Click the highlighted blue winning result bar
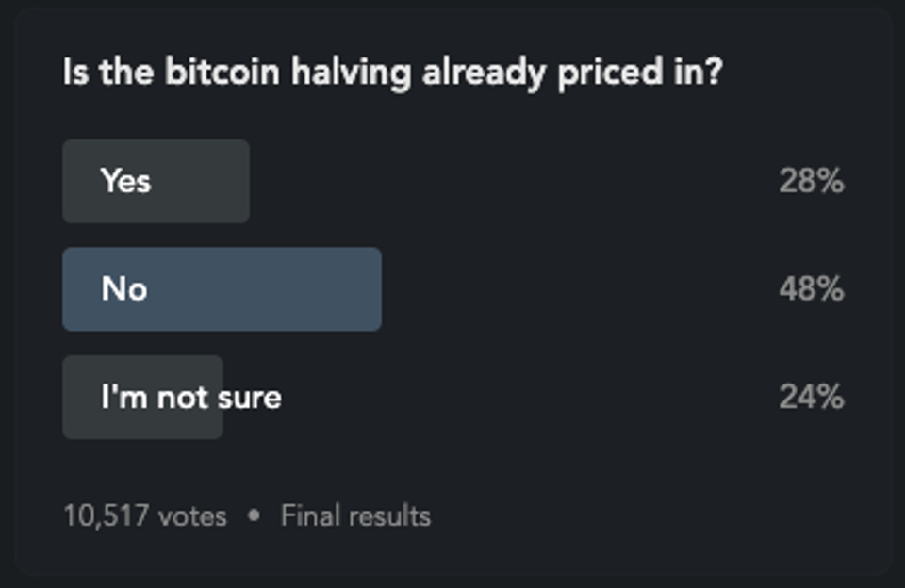The width and height of the screenshot is (905, 588). click(222, 288)
